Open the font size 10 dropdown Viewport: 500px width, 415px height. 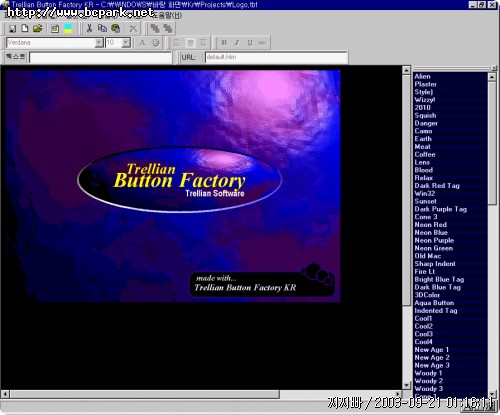pos(126,43)
